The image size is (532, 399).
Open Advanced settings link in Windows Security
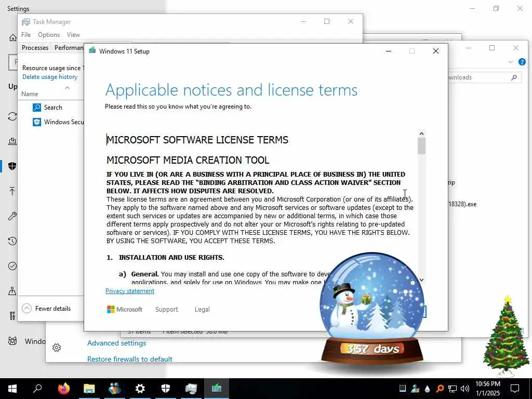click(x=116, y=343)
